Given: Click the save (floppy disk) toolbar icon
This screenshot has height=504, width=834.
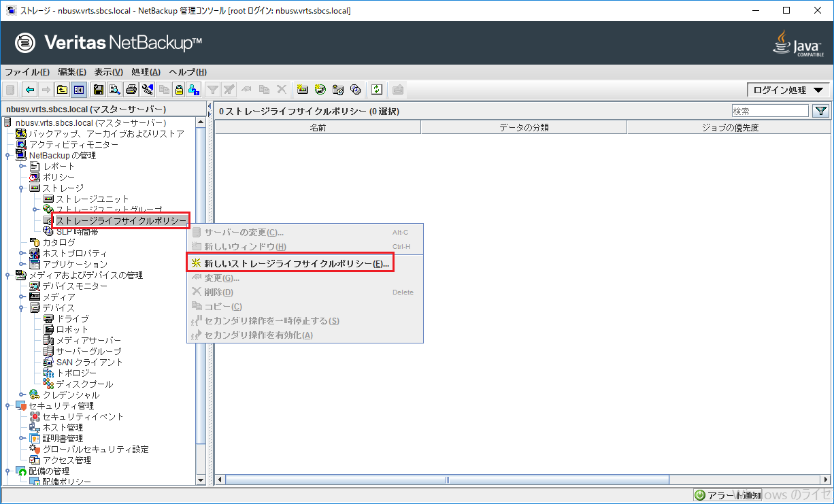Looking at the screenshot, I should click(x=99, y=90).
